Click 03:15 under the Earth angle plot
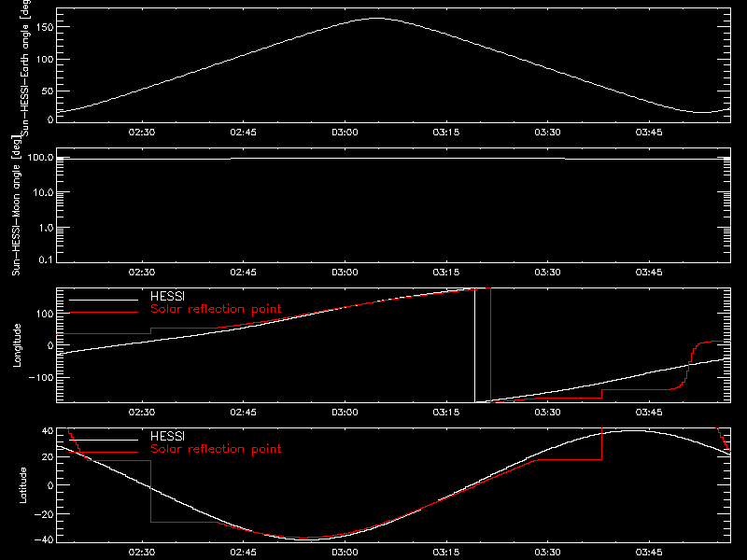This screenshot has height=560, width=747. pos(446,133)
